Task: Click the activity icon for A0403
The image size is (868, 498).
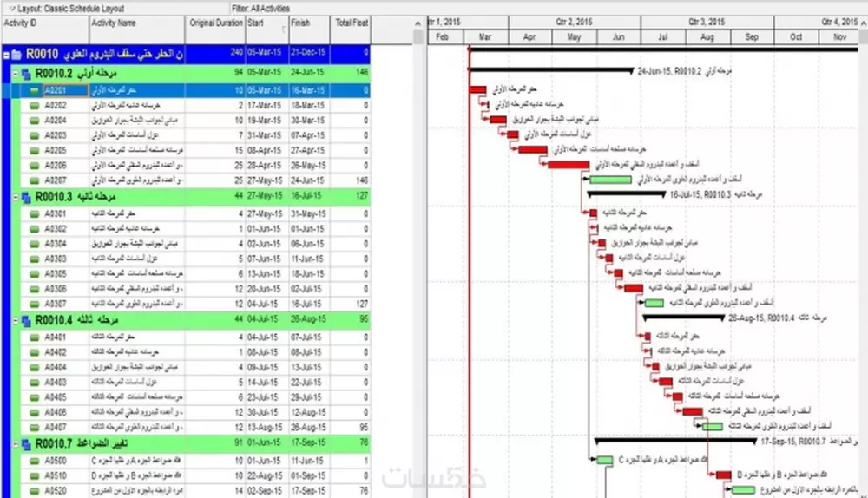Action: (x=35, y=382)
